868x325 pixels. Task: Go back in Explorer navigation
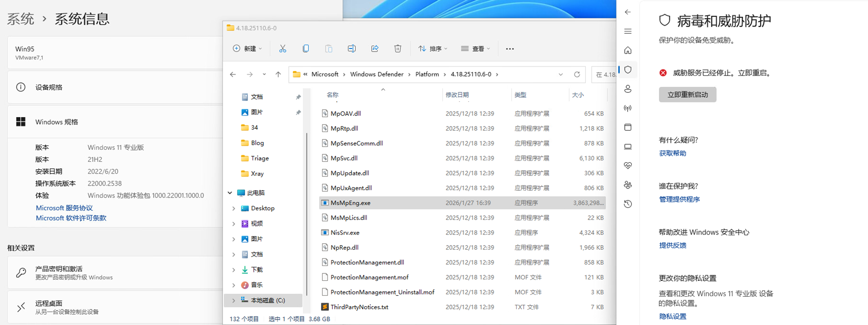(x=233, y=74)
